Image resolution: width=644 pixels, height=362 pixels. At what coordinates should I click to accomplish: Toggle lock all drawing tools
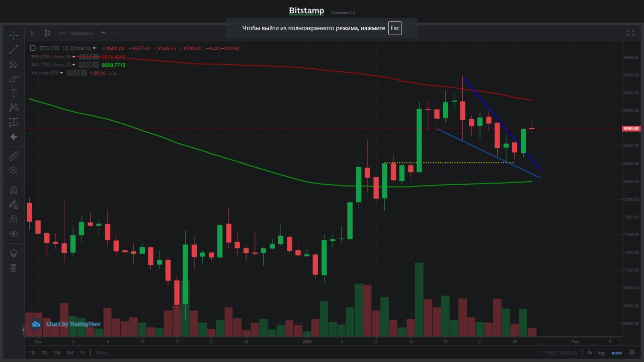14,219
